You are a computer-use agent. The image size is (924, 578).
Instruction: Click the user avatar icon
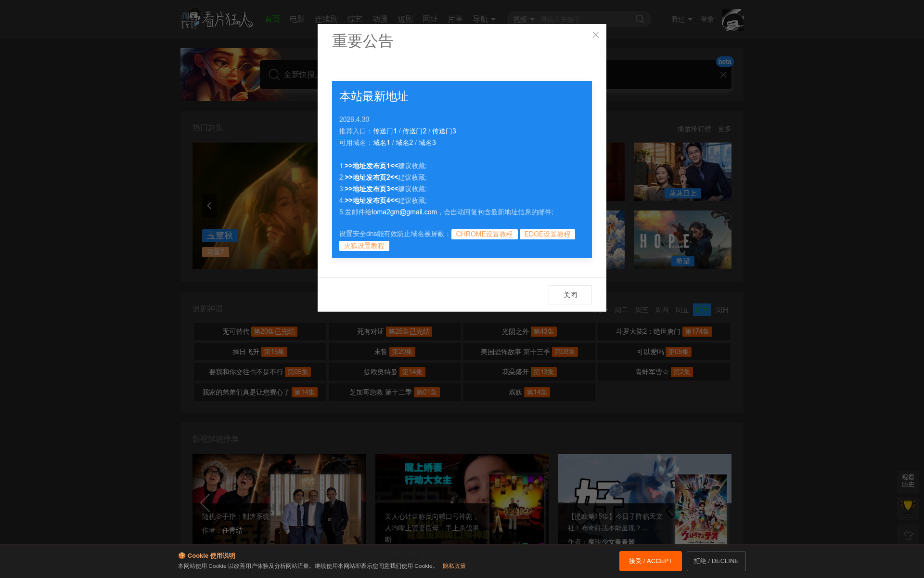(732, 20)
